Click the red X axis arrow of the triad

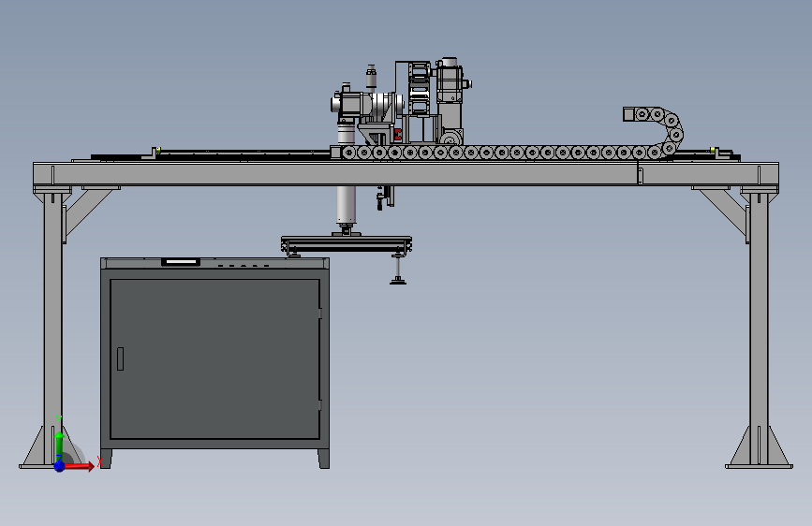point(80,466)
